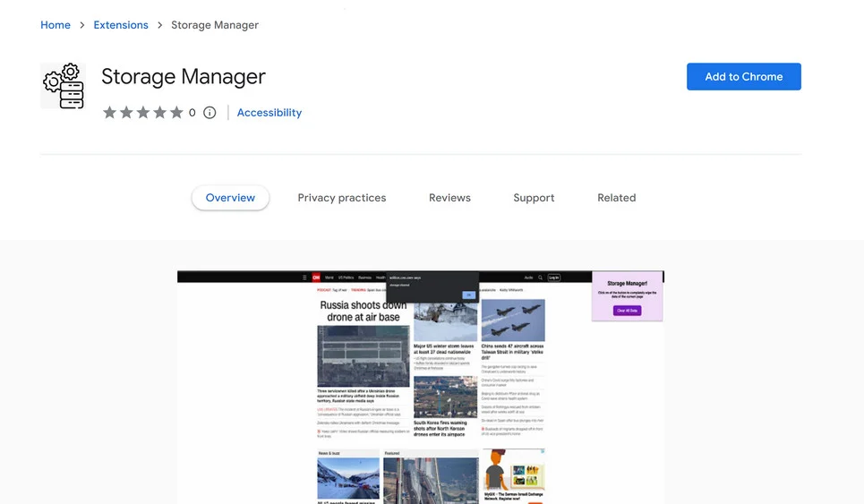Open the Home breadcrumb link
Screen dimensions: 864x504
coord(56,25)
